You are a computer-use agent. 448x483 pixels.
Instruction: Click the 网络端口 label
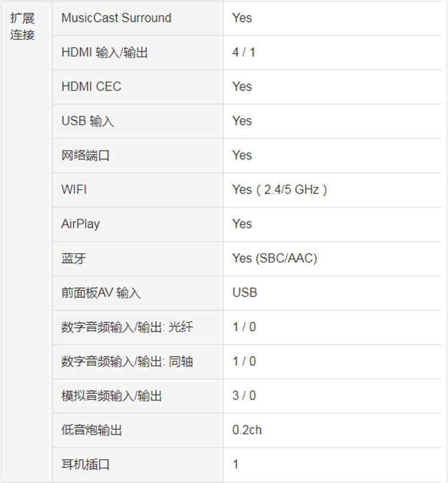tap(85, 155)
